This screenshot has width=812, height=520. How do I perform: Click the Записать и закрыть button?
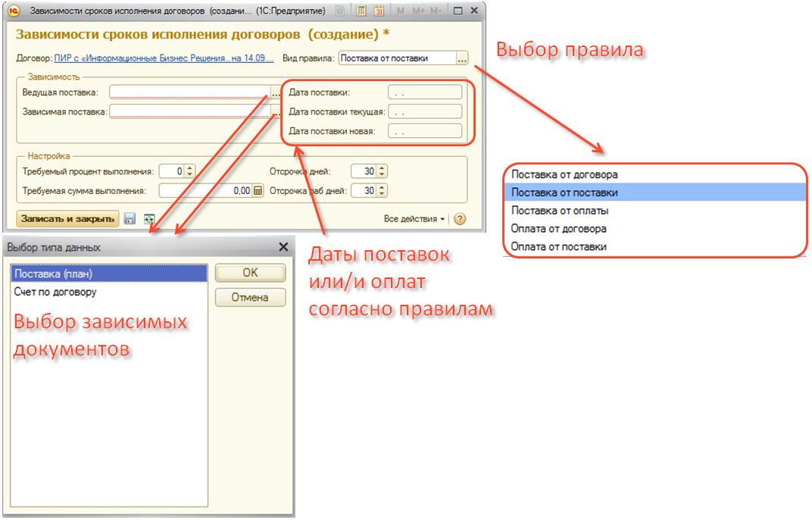(67, 219)
